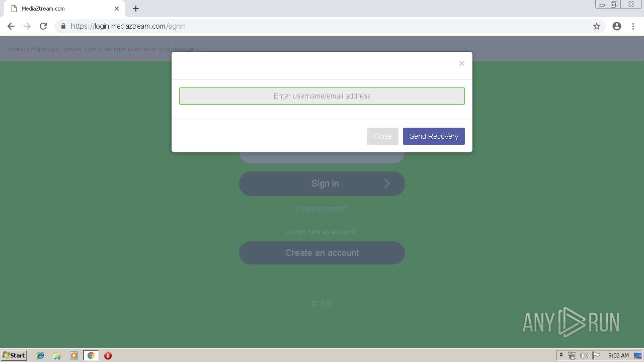Viewport: 644px width, 362px height.
Task: Click the volume speaker tray icon
Action: tap(584, 355)
